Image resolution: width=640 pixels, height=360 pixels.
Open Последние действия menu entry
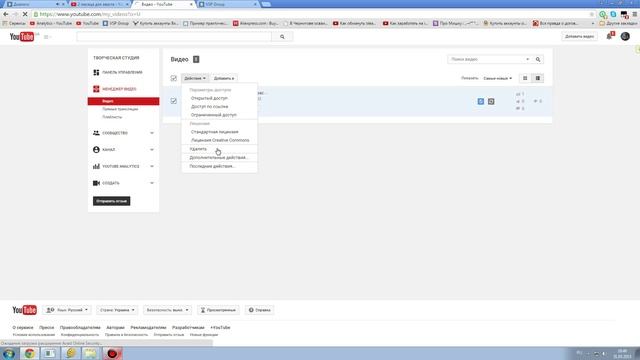tap(219, 167)
